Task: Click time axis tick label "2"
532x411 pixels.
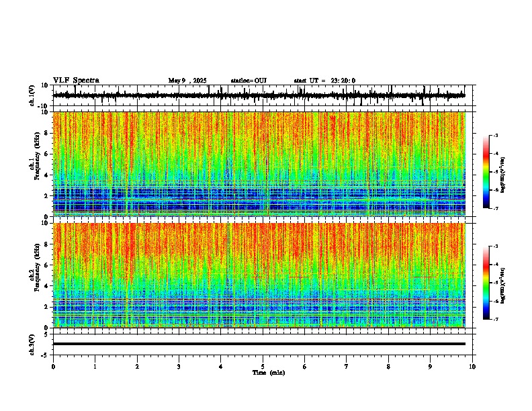Action: point(137,367)
